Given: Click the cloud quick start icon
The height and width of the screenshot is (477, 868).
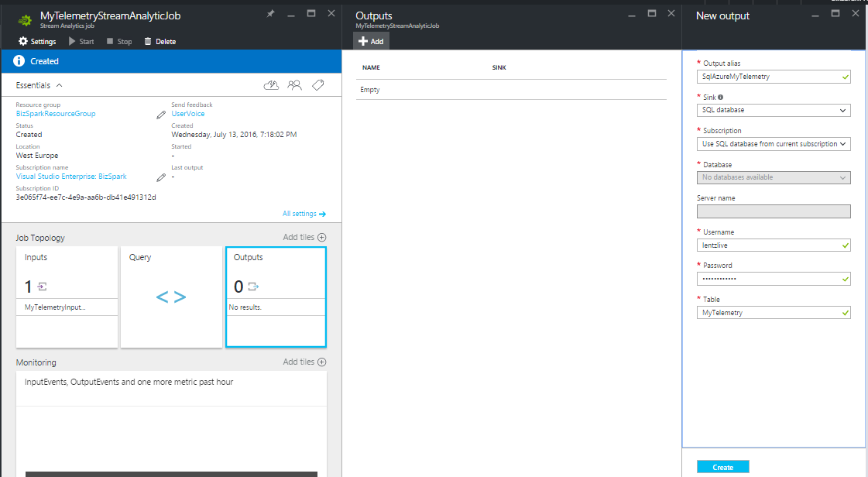Looking at the screenshot, I should pyautogui.click(x=271, y=85).
